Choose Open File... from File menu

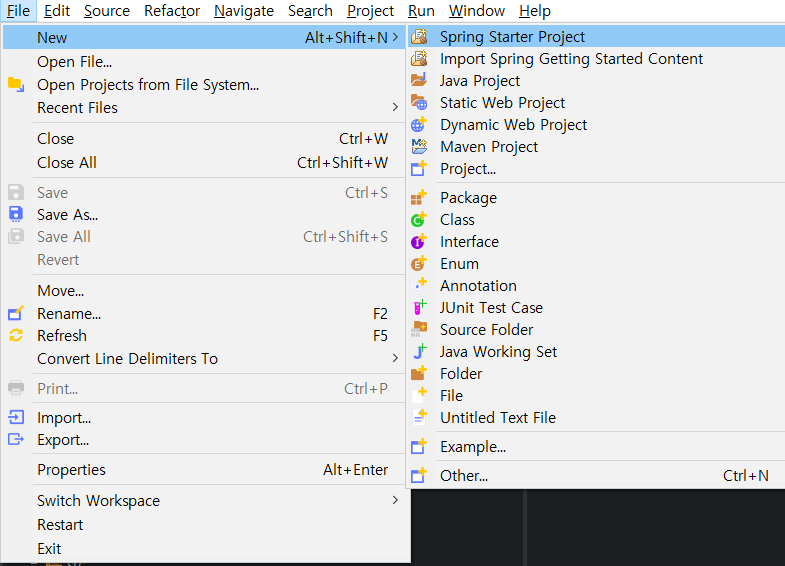click(204, 62)
